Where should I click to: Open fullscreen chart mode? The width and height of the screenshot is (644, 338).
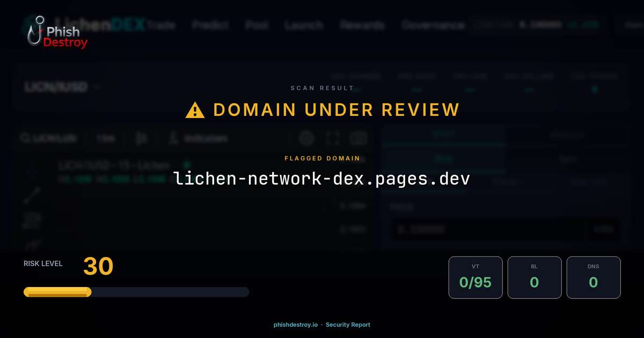tap(333, 138)
